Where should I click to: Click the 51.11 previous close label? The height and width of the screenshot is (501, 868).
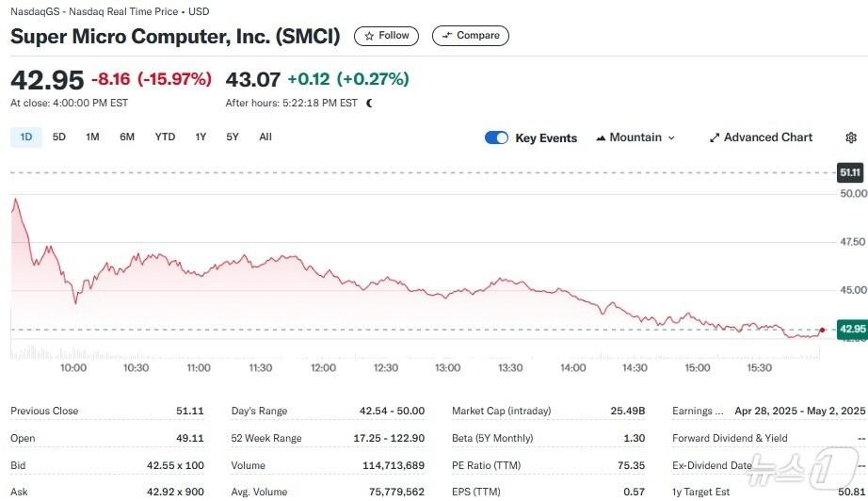(x=851, y=172)
